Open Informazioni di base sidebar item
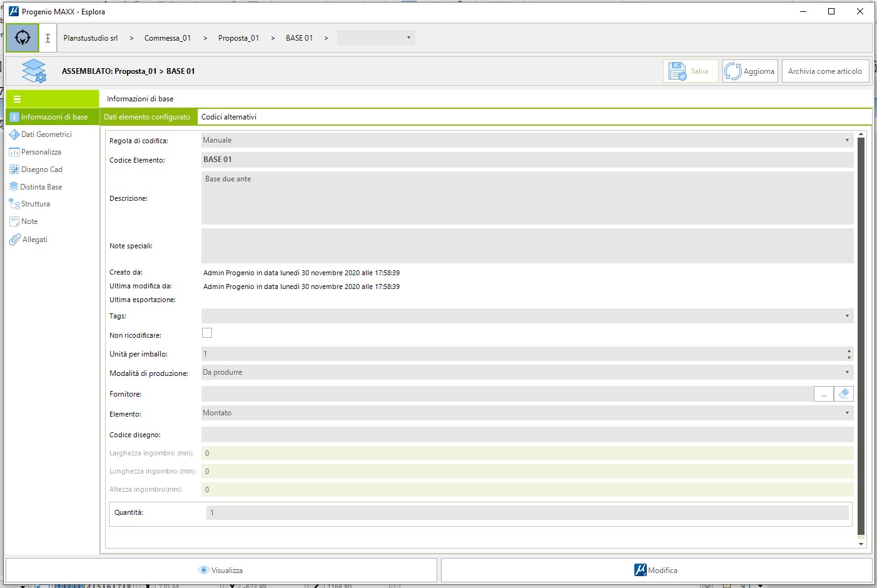This screenshot has width=877, height=588. coord(53,117)
